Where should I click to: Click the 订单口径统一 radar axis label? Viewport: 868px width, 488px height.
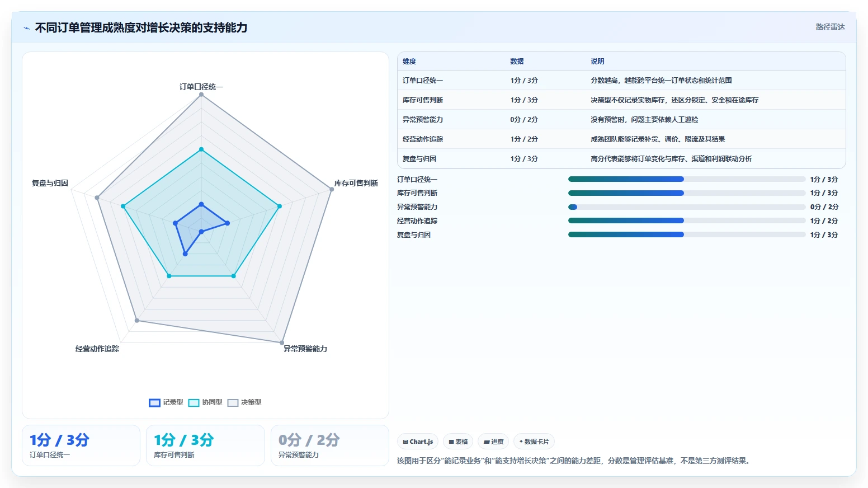click(201, 87)
